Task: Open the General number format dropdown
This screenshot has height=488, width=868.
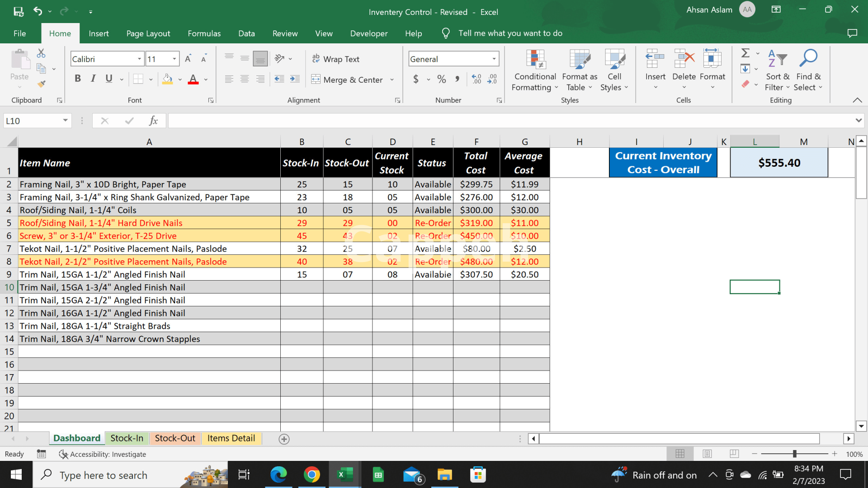Action: click(494, 59)
